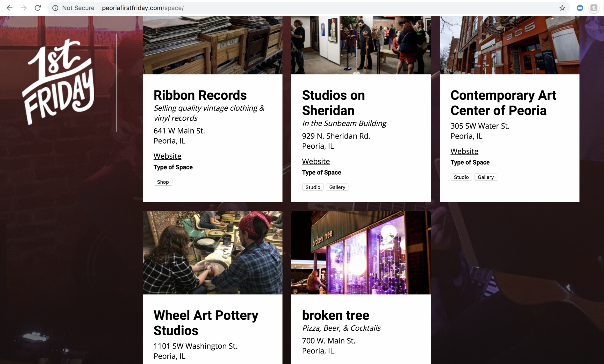Click the Not Secure site info icon
Image resolution: width=604 pixels, height=364 pixels.
[x=55, y=8]
